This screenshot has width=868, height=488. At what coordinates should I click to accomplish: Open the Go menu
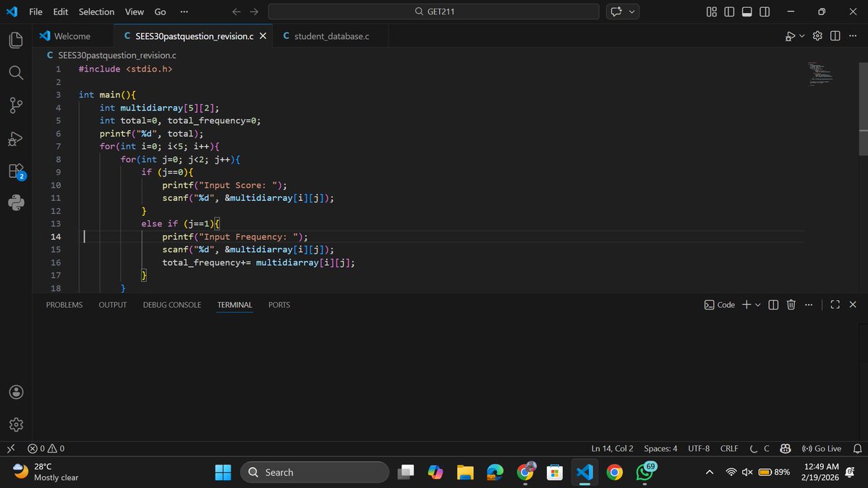[160, 12]
